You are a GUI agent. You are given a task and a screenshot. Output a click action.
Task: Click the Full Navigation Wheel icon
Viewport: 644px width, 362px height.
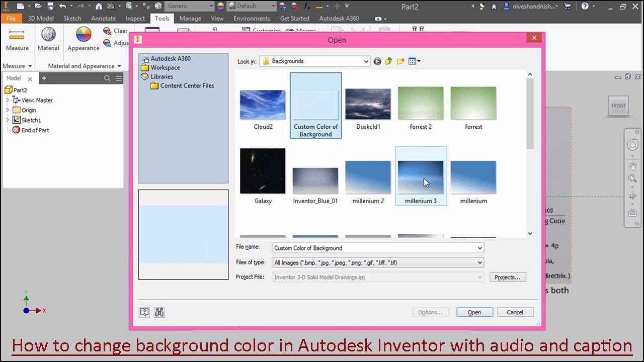pos(632,145)
